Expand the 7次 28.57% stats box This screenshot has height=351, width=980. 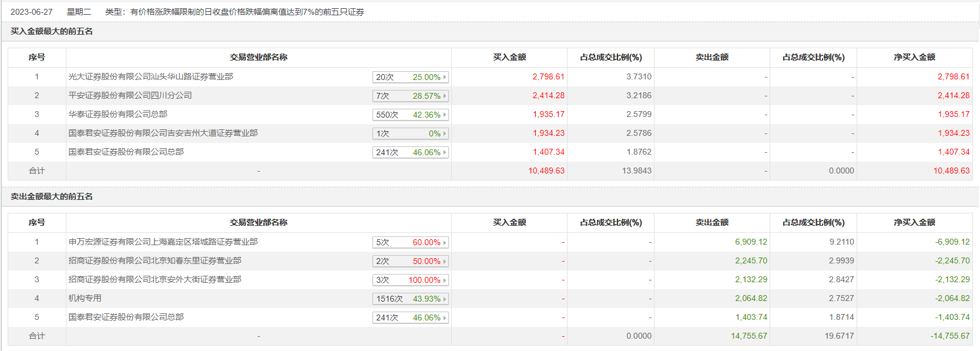click(x=411, y=96)
